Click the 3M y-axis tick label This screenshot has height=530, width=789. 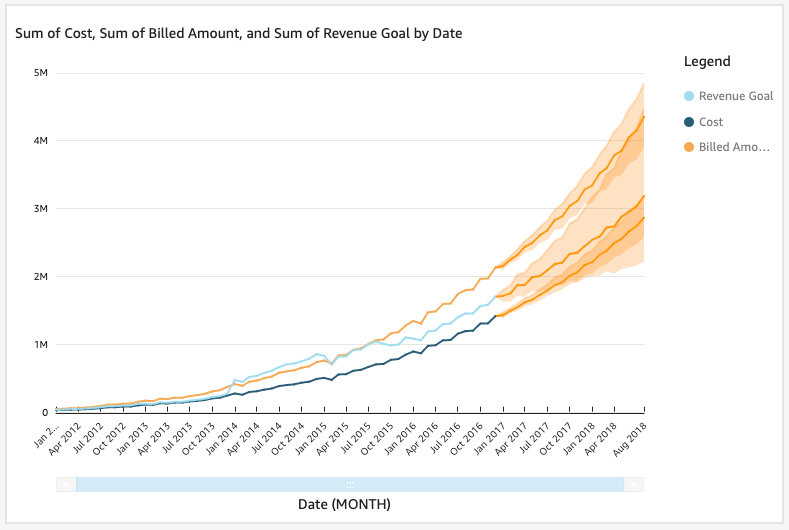tap(42, 208)
